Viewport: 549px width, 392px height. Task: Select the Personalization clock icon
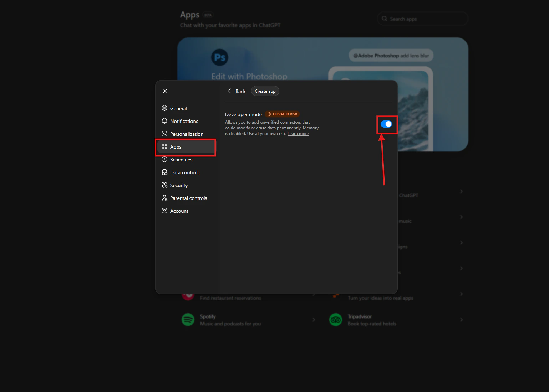click(164, 134)
